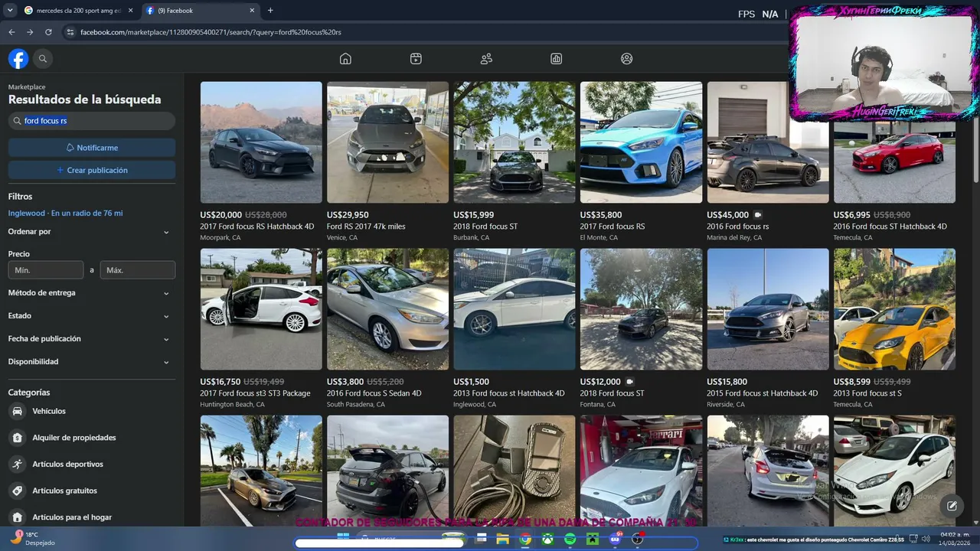Image resolution: width=980 pixels, height=551 pixels.
Task: Open the silver Ford focus S Sedan photo
Action: click(387, 309)
